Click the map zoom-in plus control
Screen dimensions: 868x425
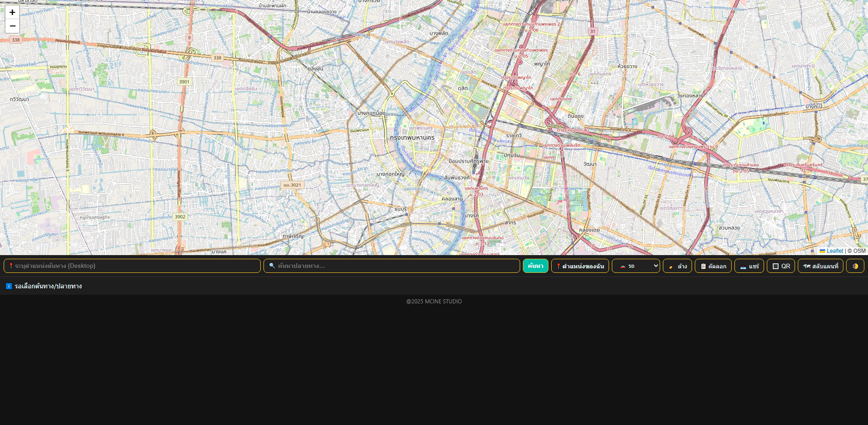click(12, 12)
